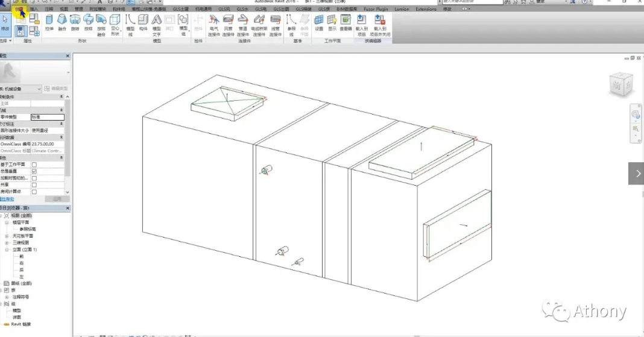Expand the Ceiling Plans (天花板平面) tree node
644x337 pixels.
[x=7, y=236]
